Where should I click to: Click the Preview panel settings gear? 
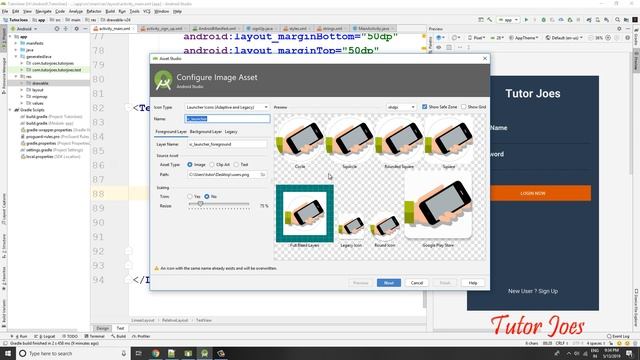click(x=619, y=29)
